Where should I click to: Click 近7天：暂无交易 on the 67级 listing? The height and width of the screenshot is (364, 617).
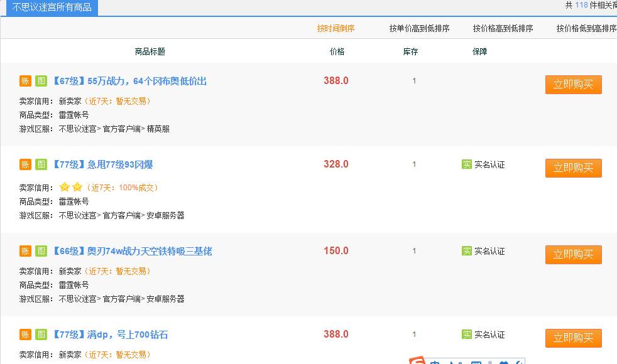coord(117,102)
